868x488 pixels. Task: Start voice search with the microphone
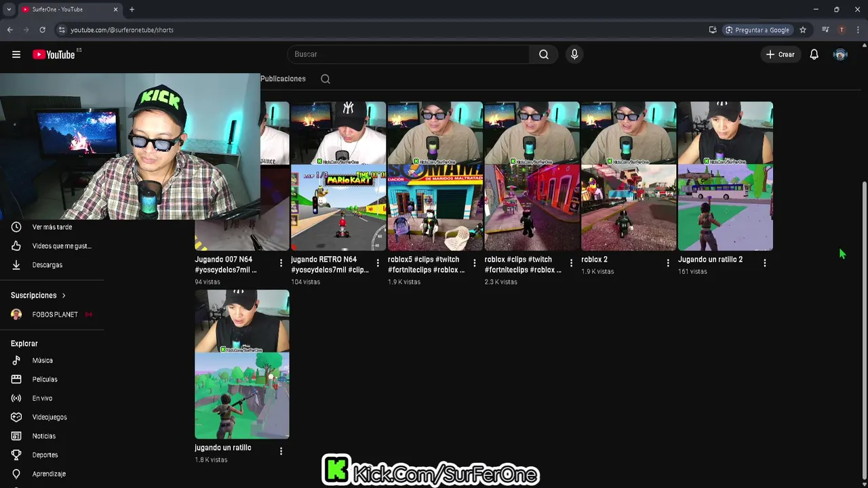tap(574, 54)
